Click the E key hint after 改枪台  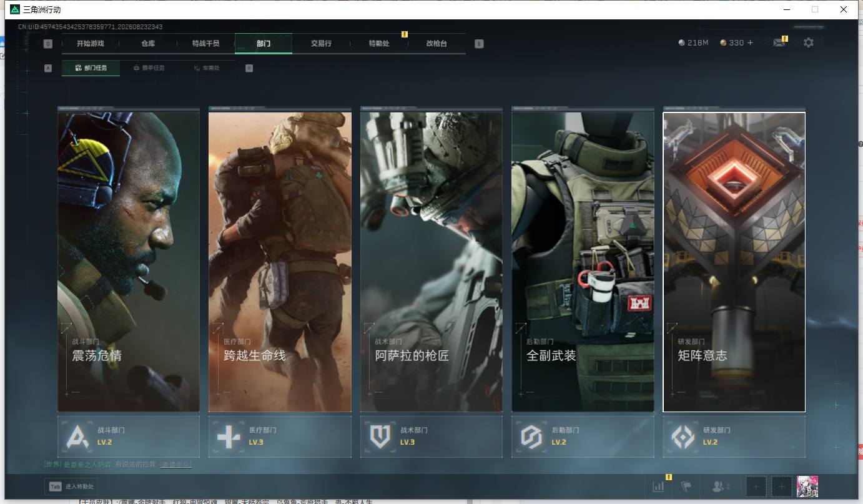[479, 44]
